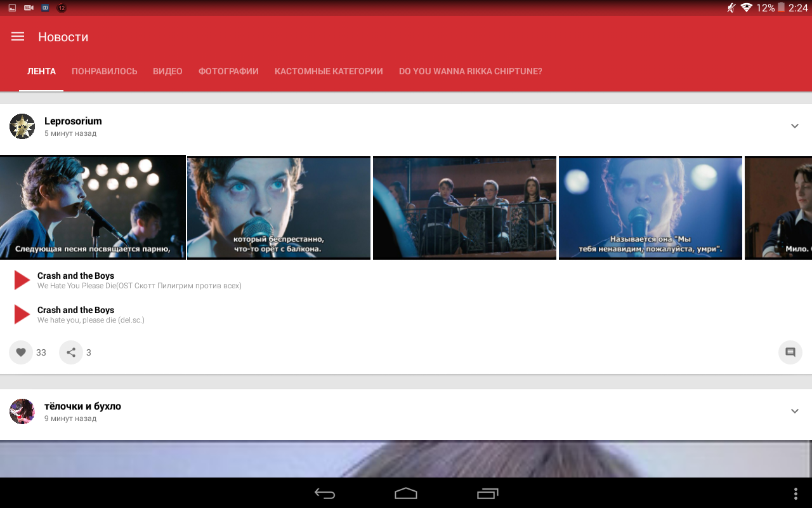Play We Hate You Please Die OST track
This screenshot has height=508, width=812.
22,280
